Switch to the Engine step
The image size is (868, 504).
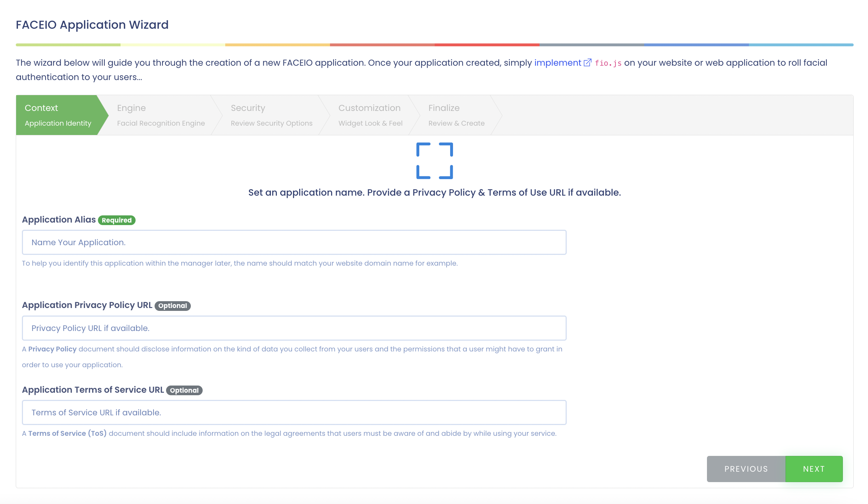[161, 115]
